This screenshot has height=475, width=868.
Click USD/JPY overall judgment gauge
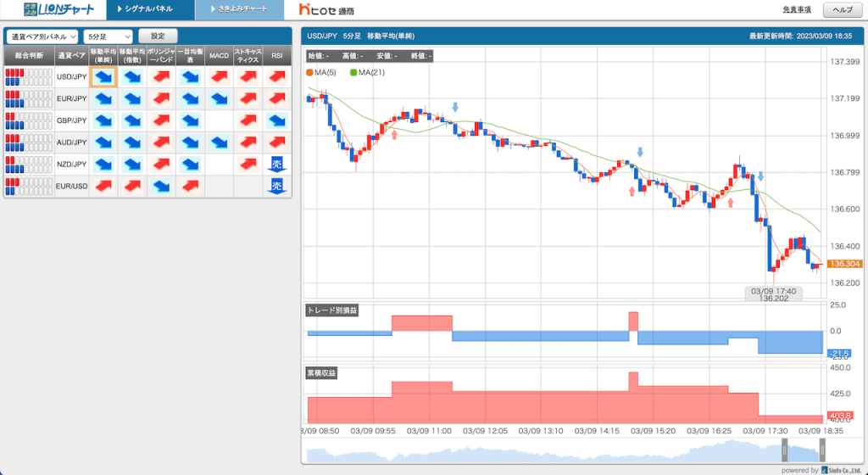click(x=29, y=77)
